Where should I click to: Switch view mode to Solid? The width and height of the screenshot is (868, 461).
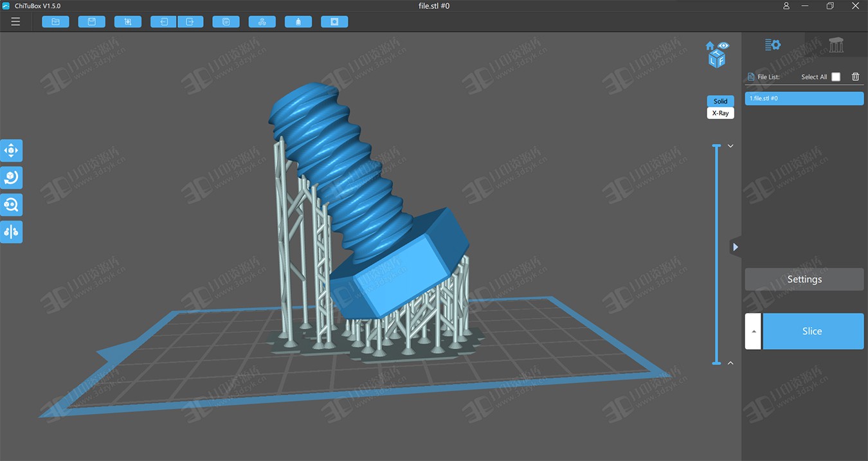click(720, 101)
